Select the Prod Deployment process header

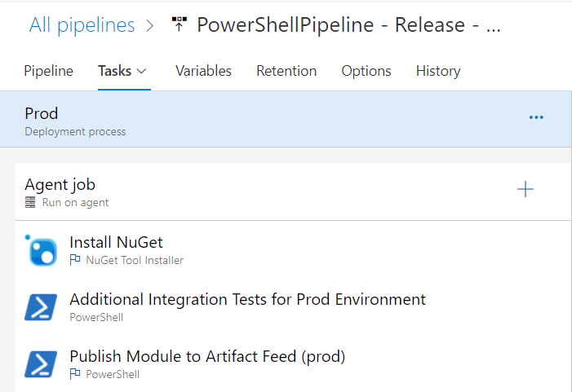pyautogui.click(x=286, y=119)
